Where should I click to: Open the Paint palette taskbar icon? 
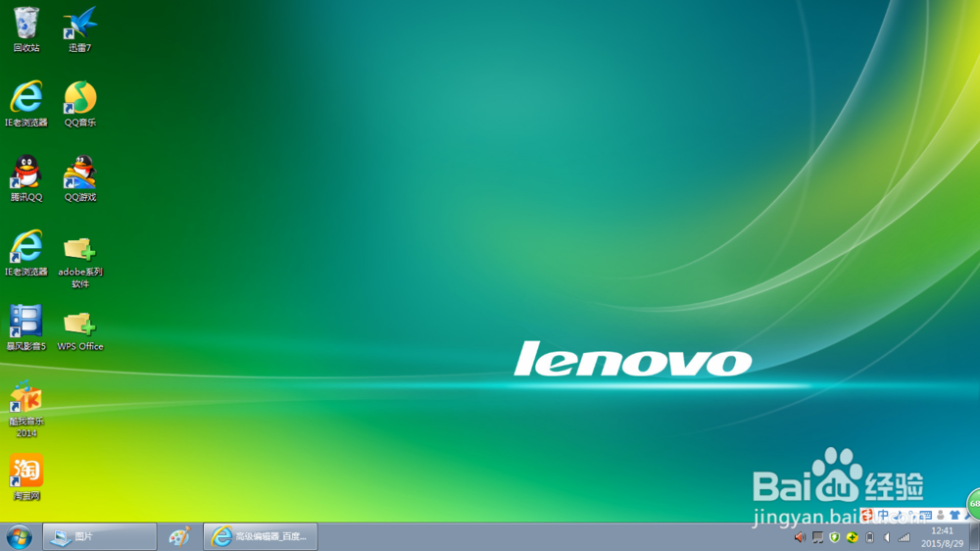(179, 536)
